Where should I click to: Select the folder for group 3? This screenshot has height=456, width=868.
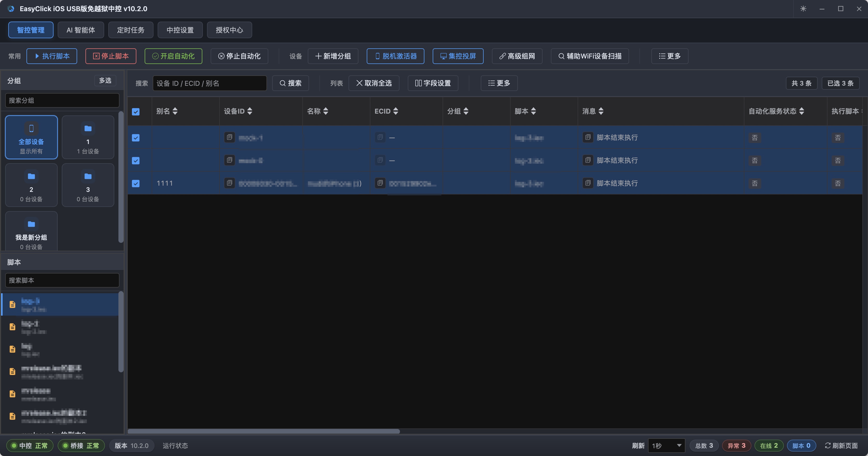tap(88, 185)
